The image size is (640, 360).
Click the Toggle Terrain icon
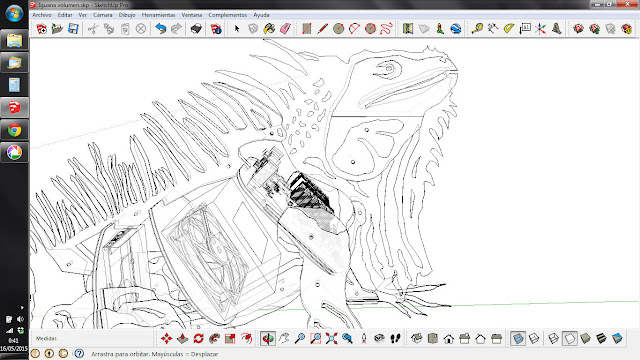(x=424, y=29)
